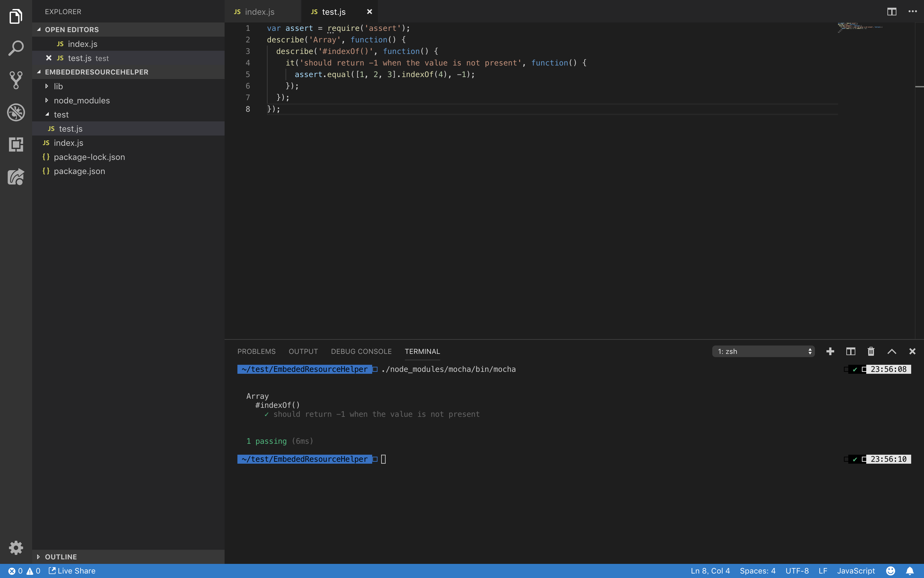Open the Live Share activity bar icon
Screen dimensions: 924x578
click(16, 177)
